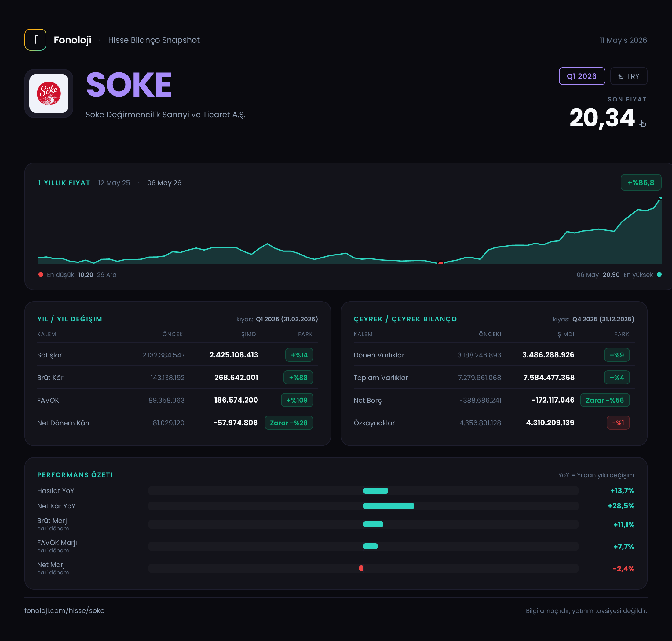Click the Brüt Kâr previous value 143.138.192
This screenshot has height=641, width=672.
[167, 377]
